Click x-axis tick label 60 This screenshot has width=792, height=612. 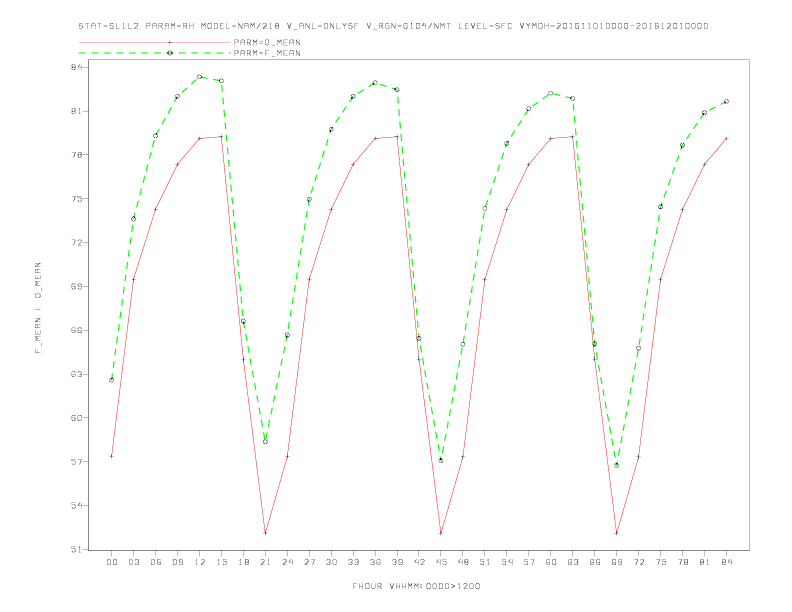(x=551, y=562)
